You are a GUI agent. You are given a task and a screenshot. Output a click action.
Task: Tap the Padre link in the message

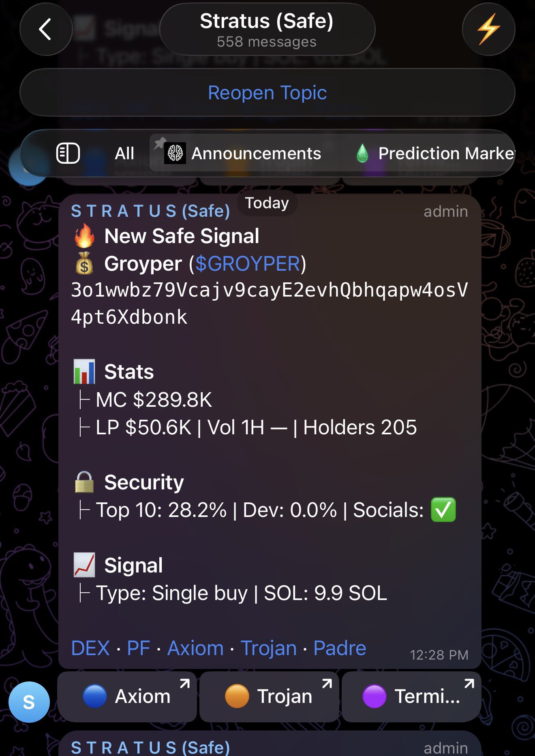[340, 648]
